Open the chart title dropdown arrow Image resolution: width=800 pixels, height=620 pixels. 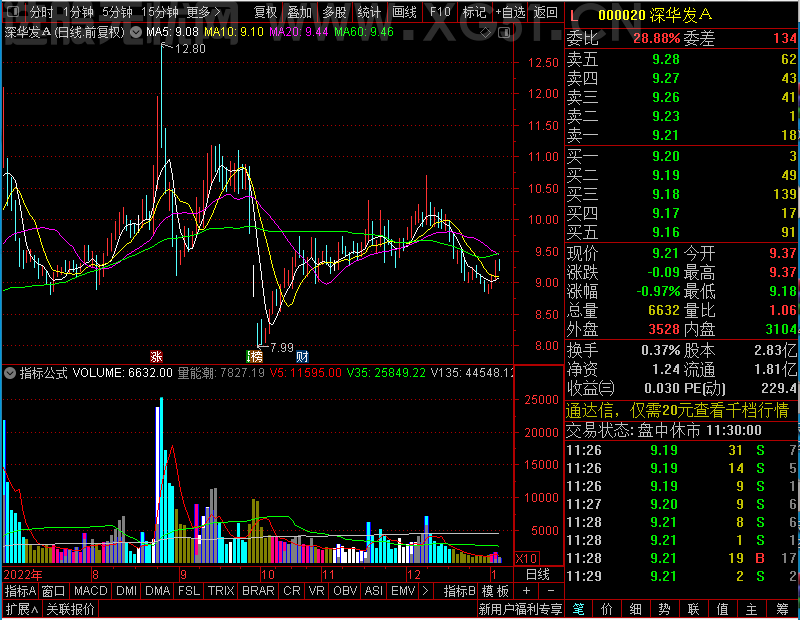136,33
